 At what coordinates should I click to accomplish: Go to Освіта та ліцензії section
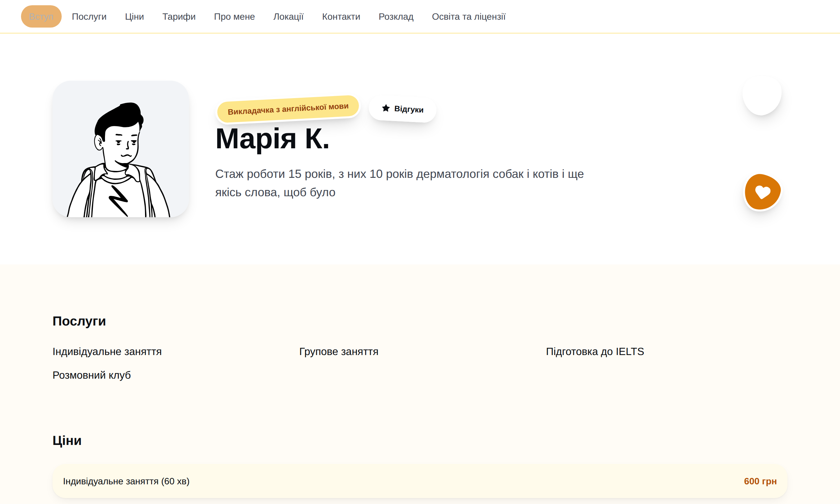pyautogui.click(x=469, y=17)
